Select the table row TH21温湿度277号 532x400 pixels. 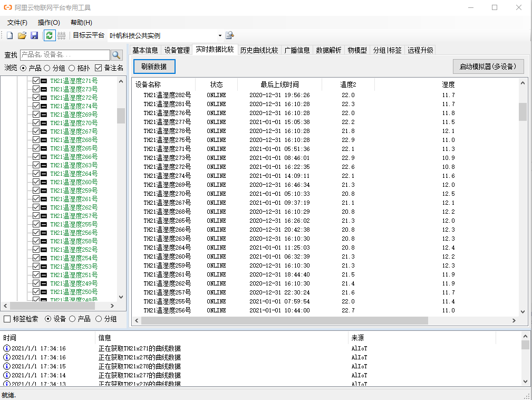(x=326, y=122)
